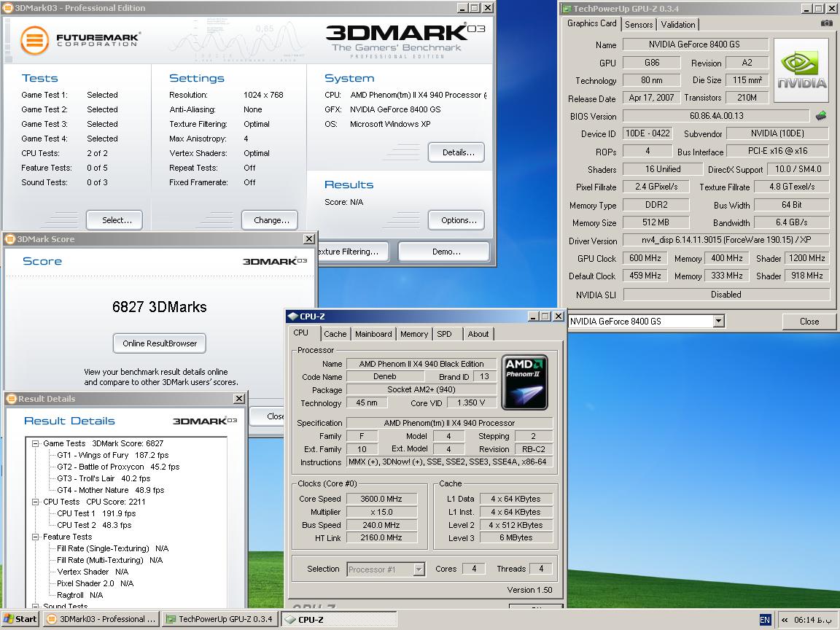Click the CPU-Z taskbar button
Screen dimensions: 840x630
pos(339,620)
